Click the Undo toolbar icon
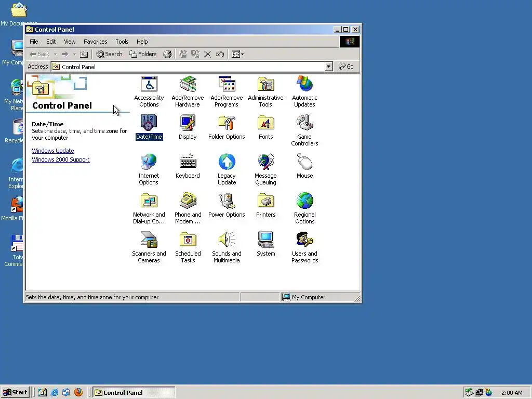Image resolution: width=532 pixels, height=399 pixels. [x=220, y=54]
